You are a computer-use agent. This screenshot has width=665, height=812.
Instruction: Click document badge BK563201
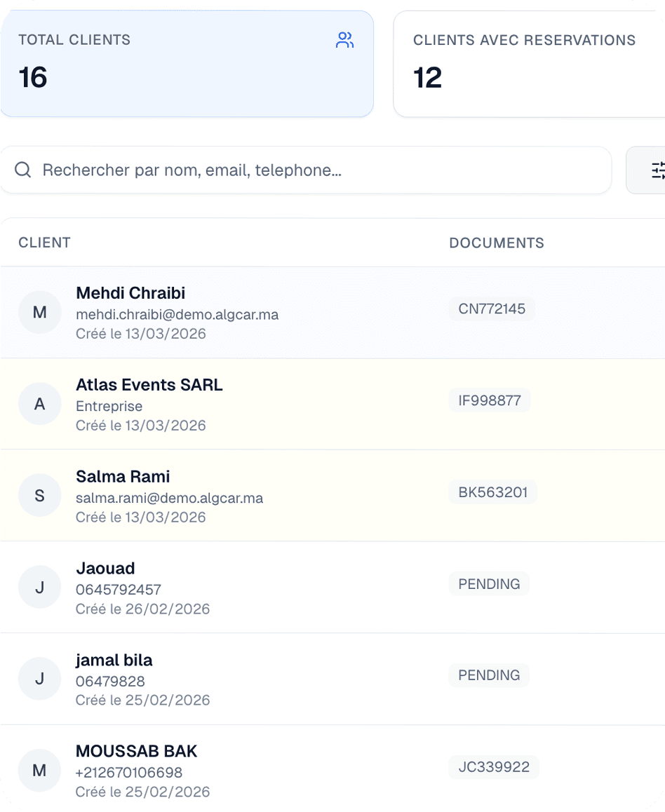[492, 492]
